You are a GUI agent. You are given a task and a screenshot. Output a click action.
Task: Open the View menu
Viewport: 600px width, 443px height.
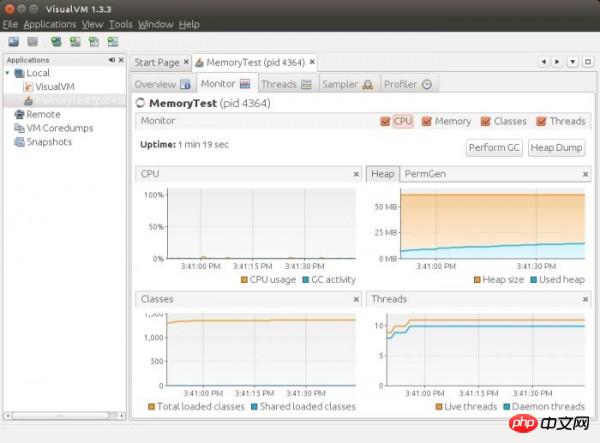point(92,24)
